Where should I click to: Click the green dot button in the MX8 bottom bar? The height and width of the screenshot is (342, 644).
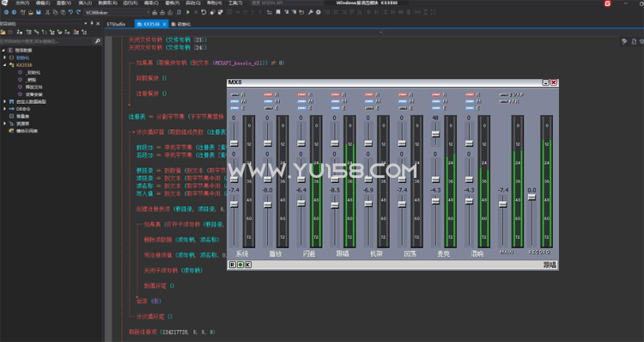click(x=240, y=265)
